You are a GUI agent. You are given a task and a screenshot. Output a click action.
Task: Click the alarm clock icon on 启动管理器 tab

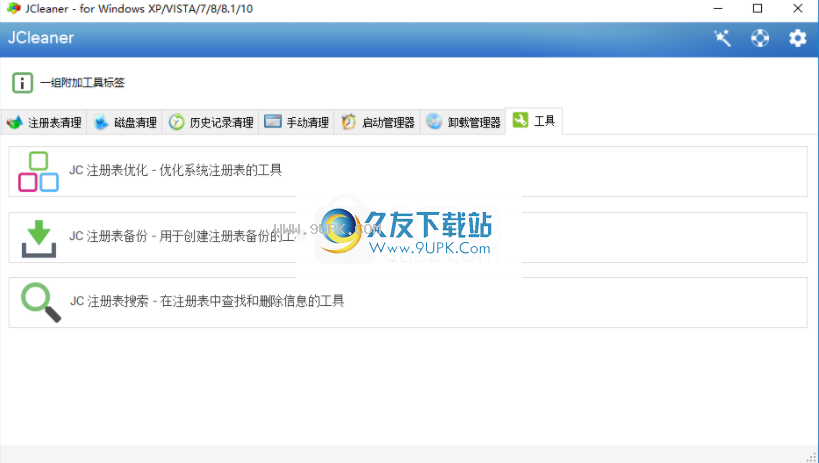(x=348, y=121)
